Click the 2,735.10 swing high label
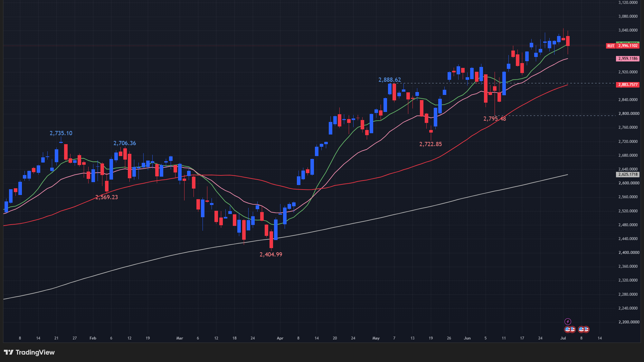This screenshot has width=644, height=362. [x=61, y=133]
